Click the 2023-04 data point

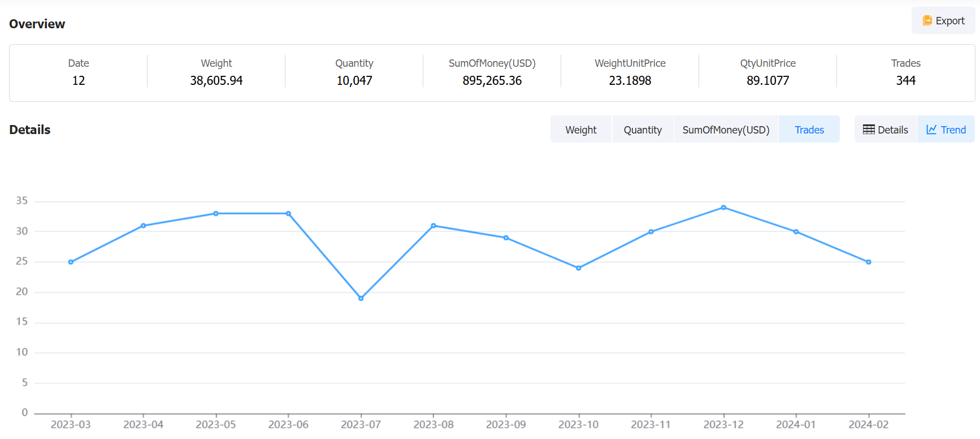[x=143, y=226]
